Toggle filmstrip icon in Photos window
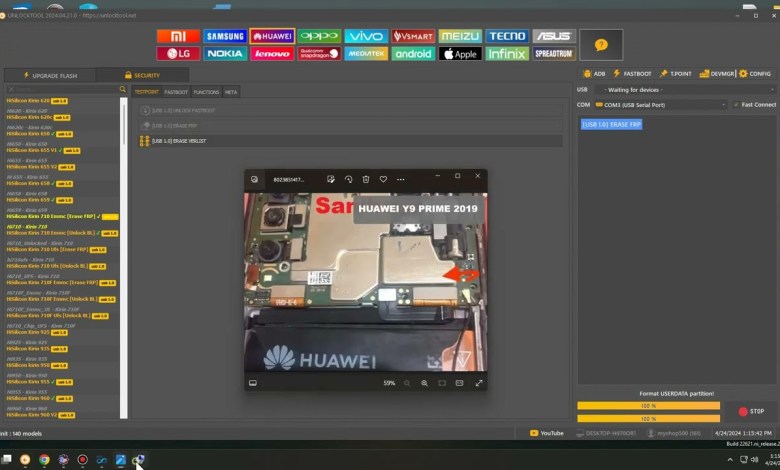Screen dimensions: 780x470 253,383
